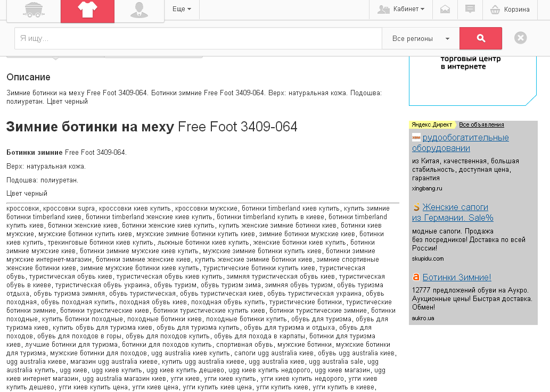The image size is (550, 392).
Task: Open the Корзина shopping cart
Action: 510,10
